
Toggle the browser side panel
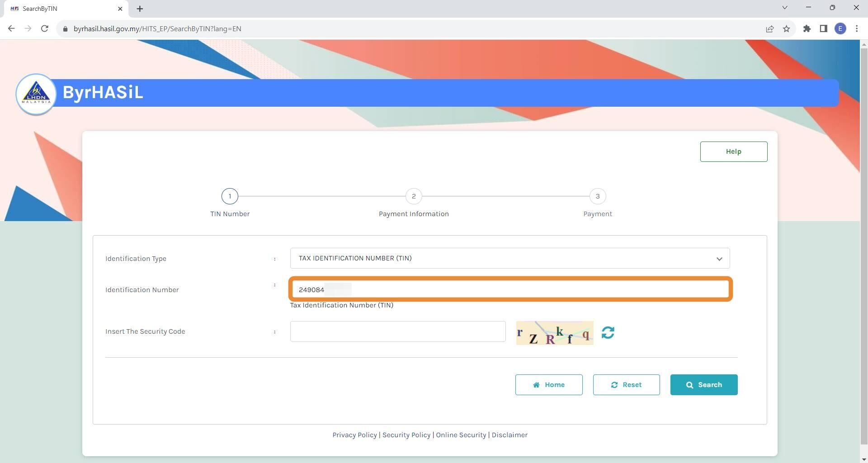[823, 28]
